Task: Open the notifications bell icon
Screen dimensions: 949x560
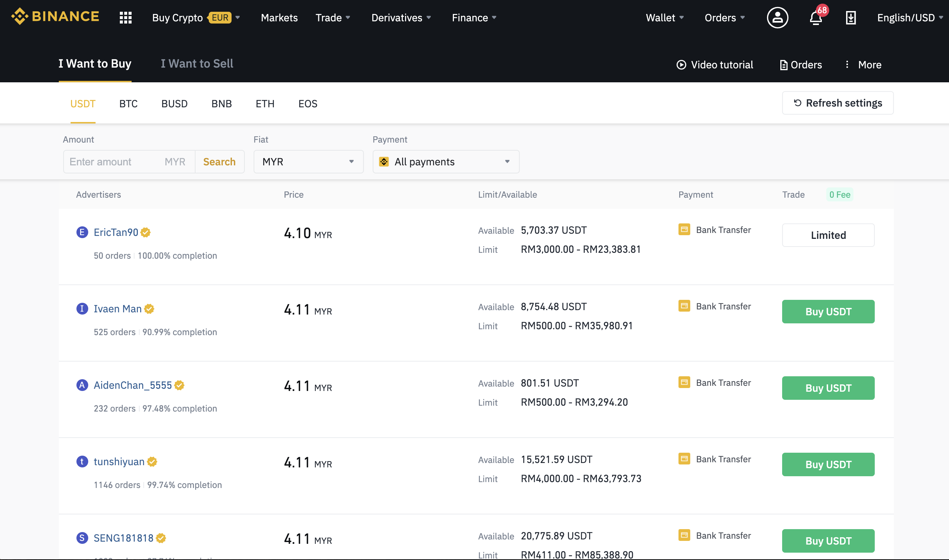Action: tap(816, 18)
